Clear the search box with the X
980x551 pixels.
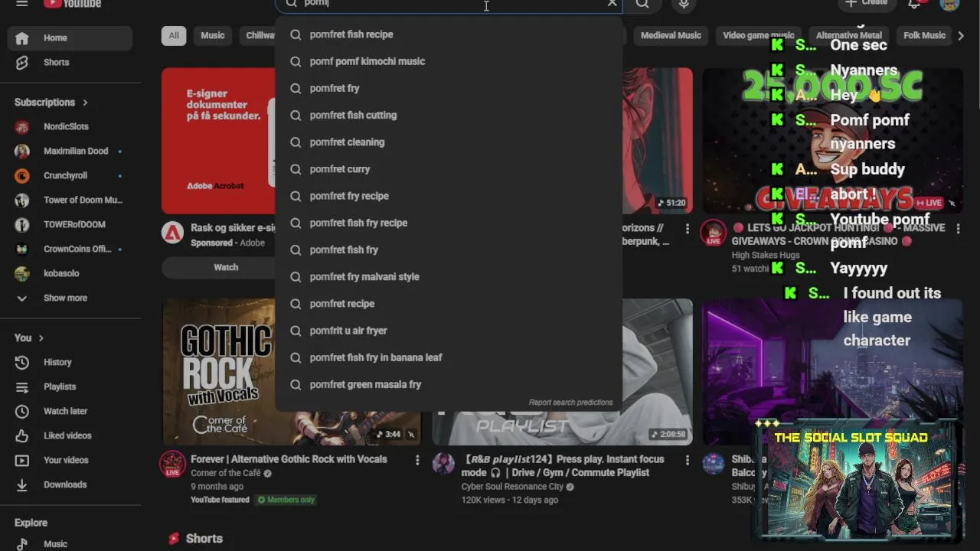[612, 3]
